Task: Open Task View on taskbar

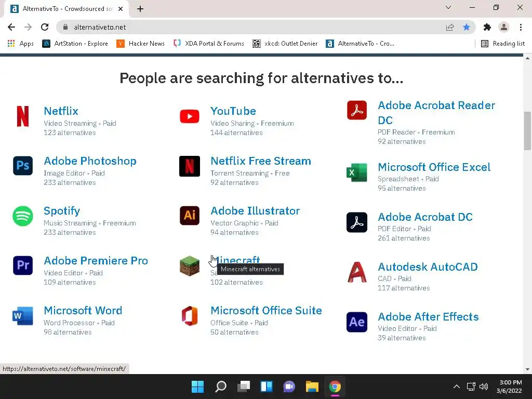Action: point(243,387)
